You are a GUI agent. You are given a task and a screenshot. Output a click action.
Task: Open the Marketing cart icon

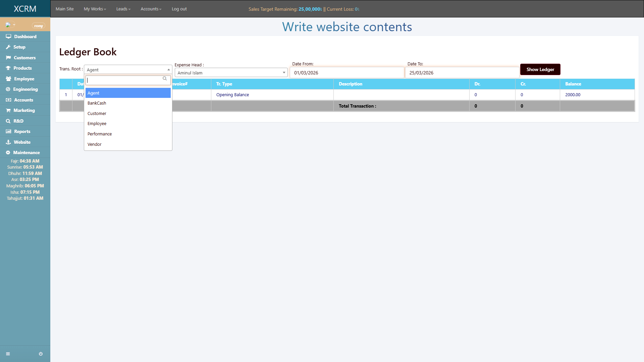pos(8,110)
